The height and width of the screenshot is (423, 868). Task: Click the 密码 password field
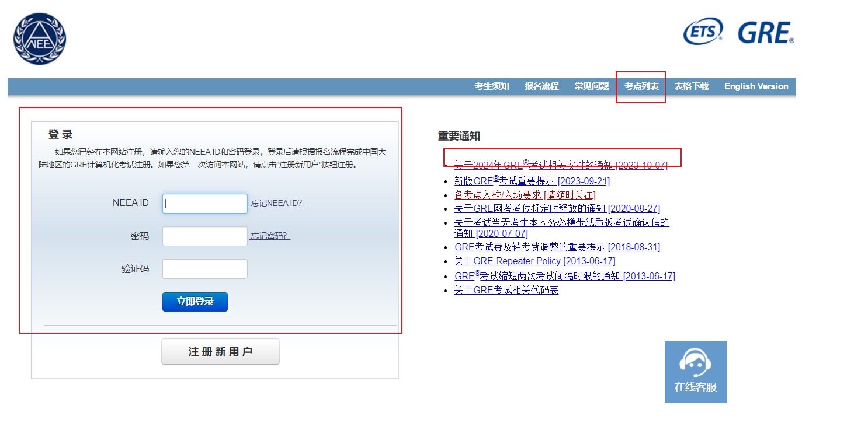pyautogui.click(x=204, y=236)
